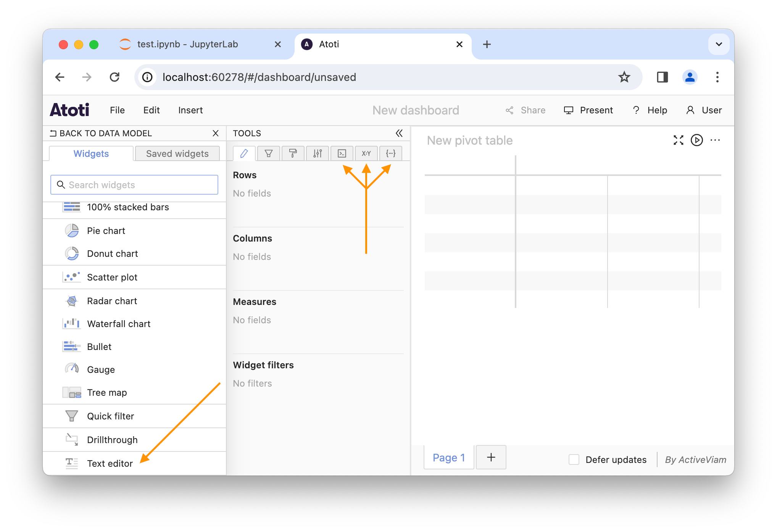Edit the New pivot table title
Screen dimensions: 777x532
[x=470, y=140]
